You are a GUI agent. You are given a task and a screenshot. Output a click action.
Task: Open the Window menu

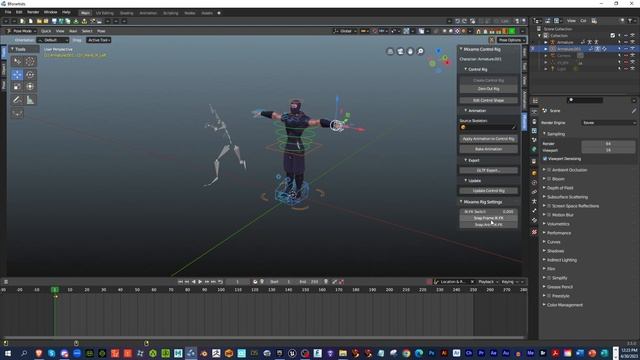point(51,13)
